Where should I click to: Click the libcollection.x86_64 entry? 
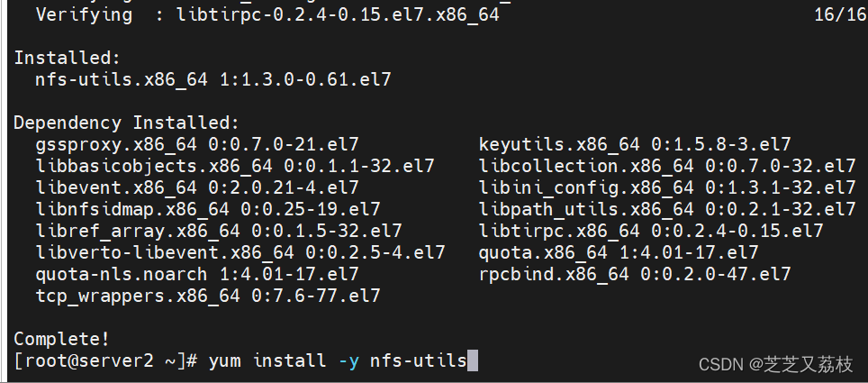click(x=667, y=166)
